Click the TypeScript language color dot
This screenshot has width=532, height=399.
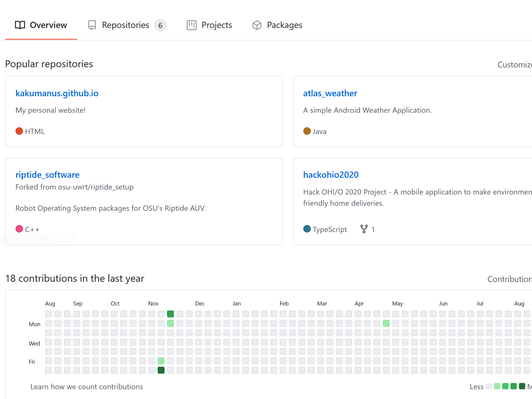[307, 229]
